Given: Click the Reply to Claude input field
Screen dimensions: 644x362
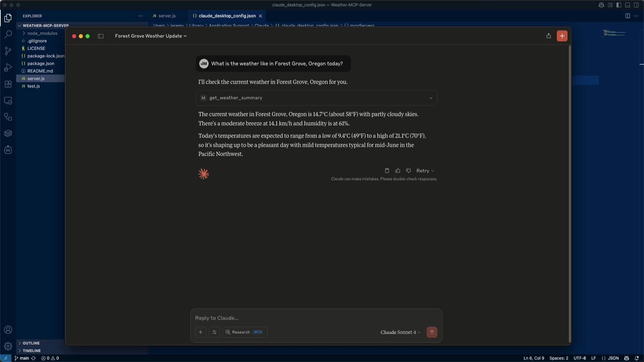Looking at the screenshot, I should click(316, 318).
